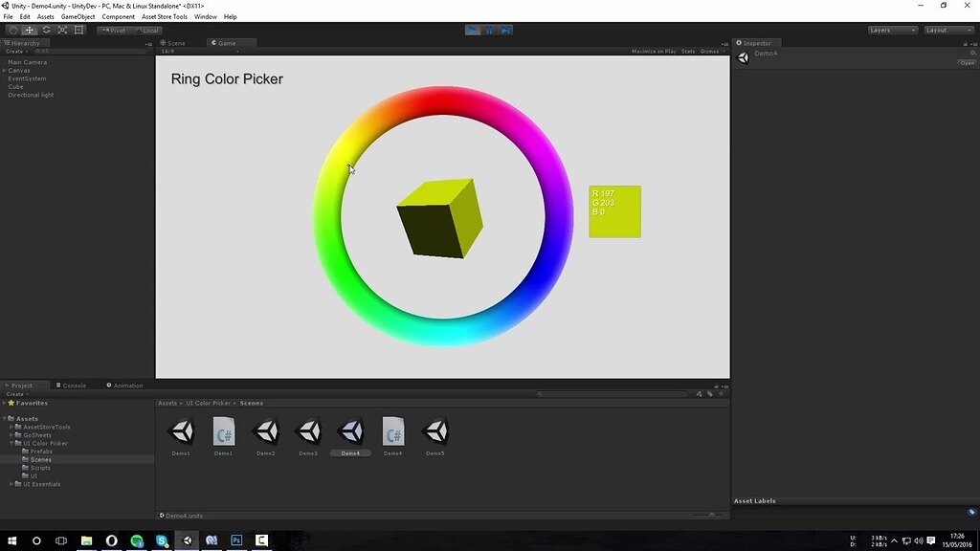Select the Rotate tool
This screenshot has height=551, width=980.
tap(45, 30)
